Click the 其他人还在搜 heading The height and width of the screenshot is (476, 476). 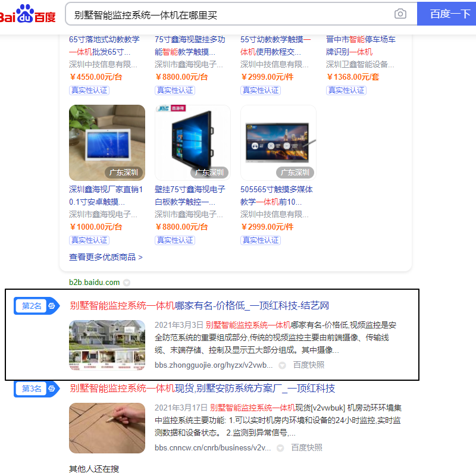94,469
